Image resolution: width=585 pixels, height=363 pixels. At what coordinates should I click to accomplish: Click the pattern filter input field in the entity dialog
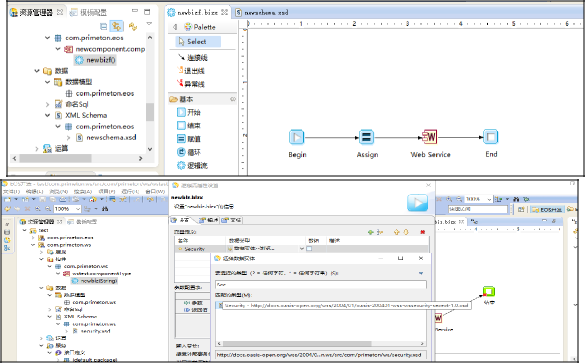[x=320, y=284]
